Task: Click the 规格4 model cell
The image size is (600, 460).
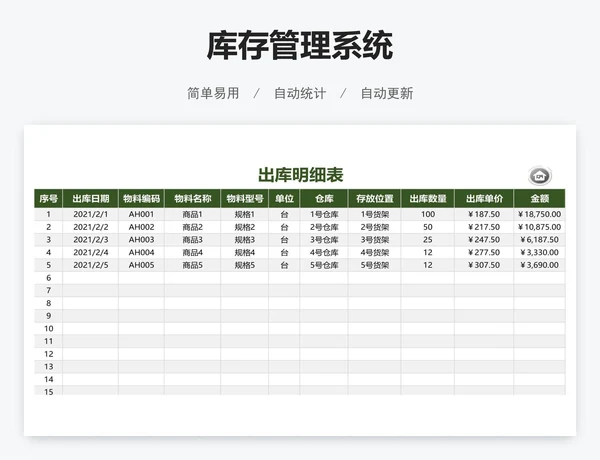Action: (244, 253)
